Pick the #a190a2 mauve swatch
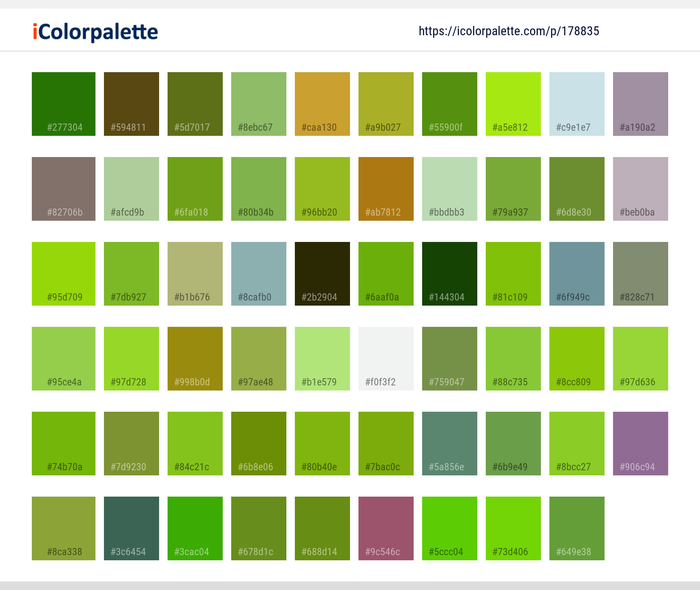This screenshot has width=700, height=590. click(x=641, y=104)
